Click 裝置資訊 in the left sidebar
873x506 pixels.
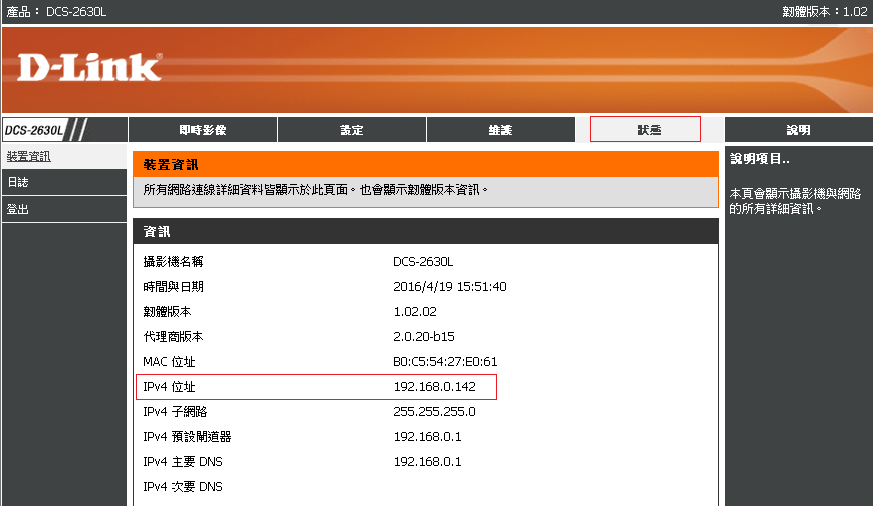point(29,157)
